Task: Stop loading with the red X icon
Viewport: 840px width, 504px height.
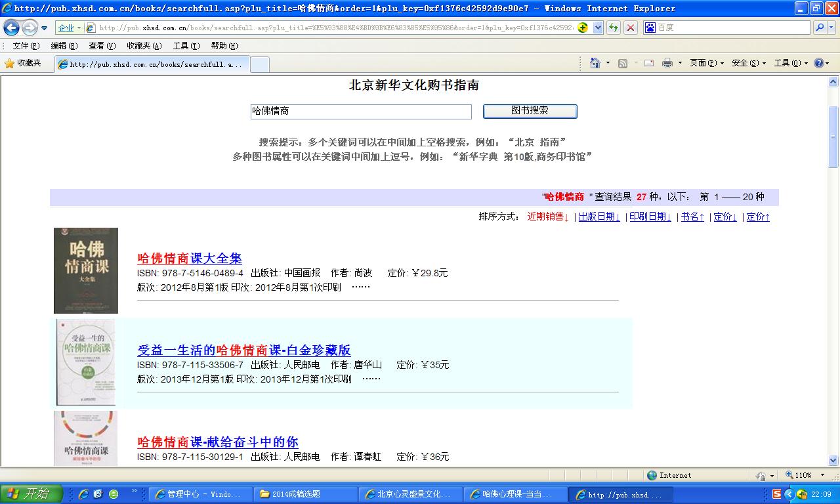Action: coord(630,28)
